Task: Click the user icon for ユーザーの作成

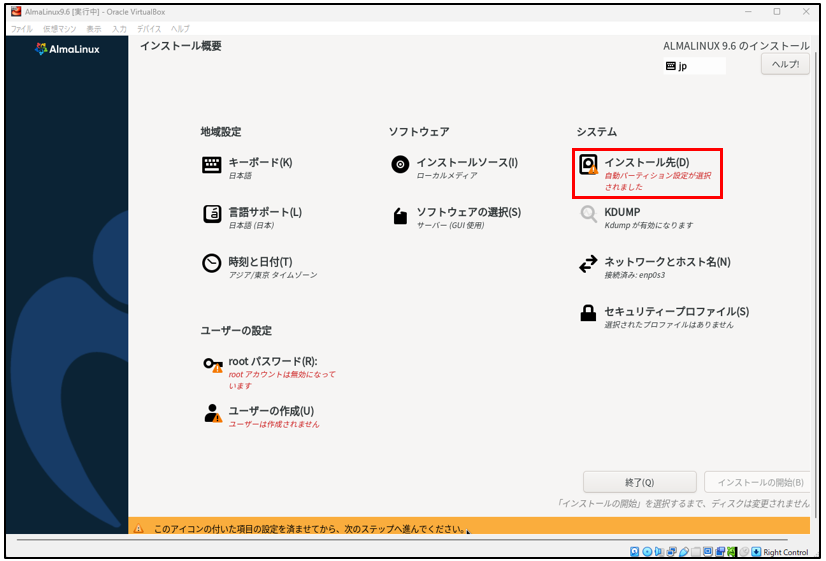Action: (212, 413)
